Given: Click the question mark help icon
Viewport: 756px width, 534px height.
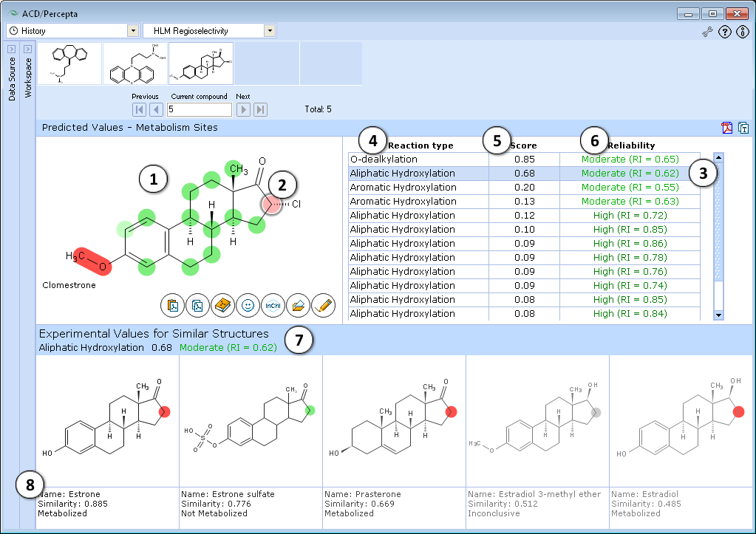Looking at the screenshot, I should point(725,32).
